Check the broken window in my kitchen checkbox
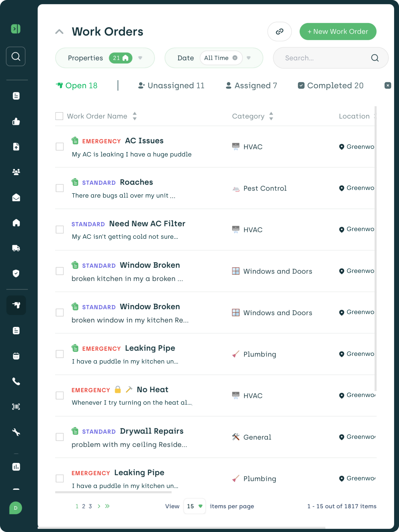The width and height of the screenshot is (399, 532). pos(60,312)
